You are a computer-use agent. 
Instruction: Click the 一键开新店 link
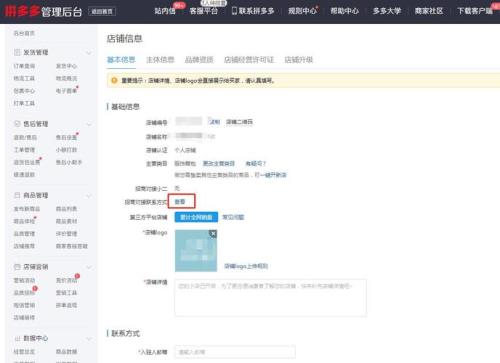click(x=273, y=175)
